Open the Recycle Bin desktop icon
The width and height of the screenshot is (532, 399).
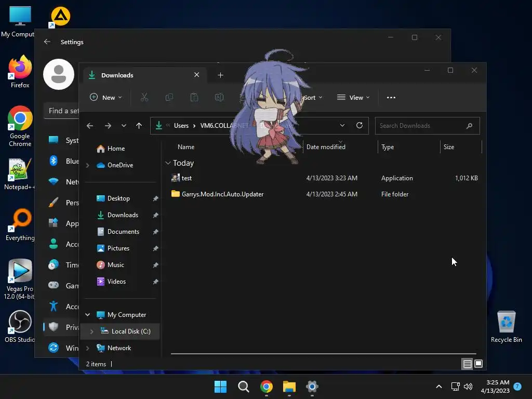click(506, 326)
